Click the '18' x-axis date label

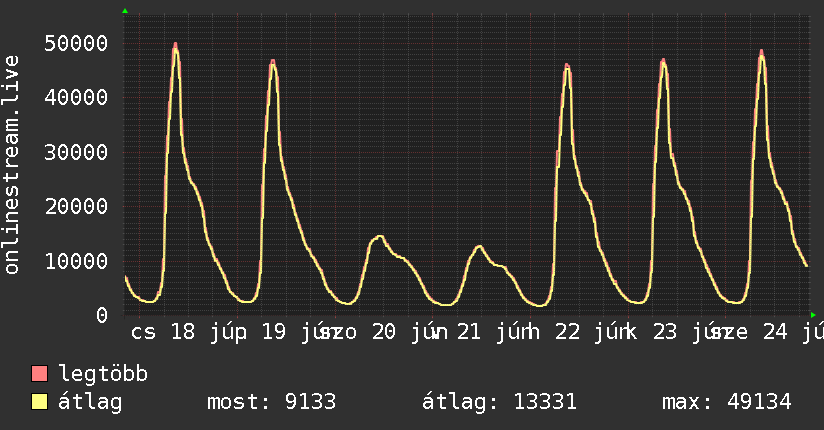[183, 332]
